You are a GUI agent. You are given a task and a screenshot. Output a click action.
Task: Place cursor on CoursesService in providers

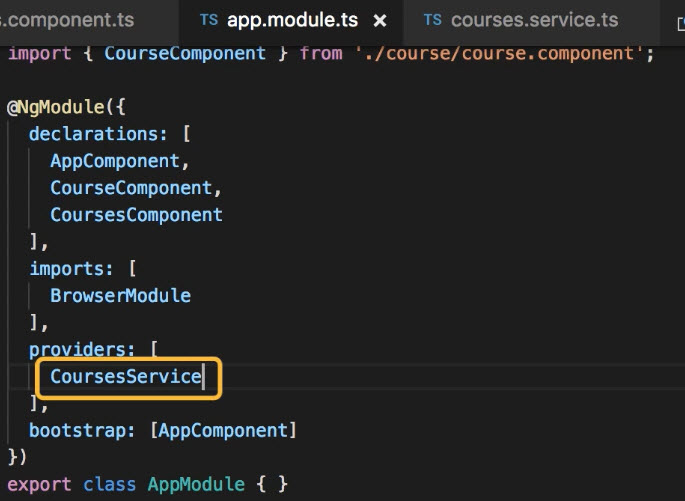pyautogui.click(x=126, y=377)
